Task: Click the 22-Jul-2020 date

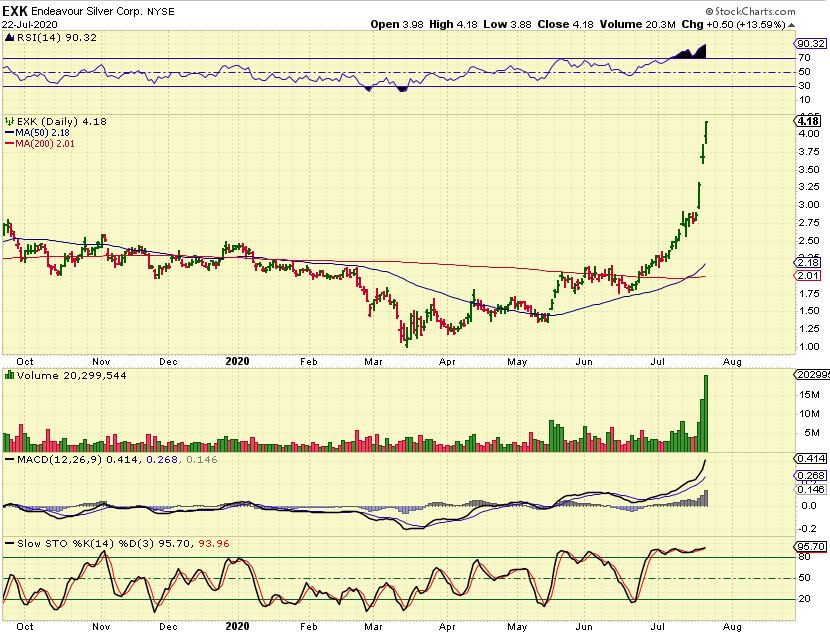Action: [x=30, y=25]
